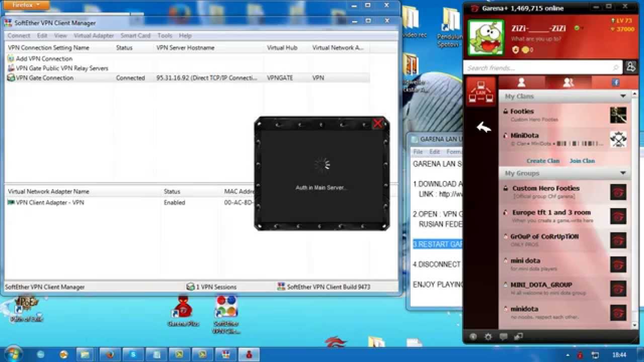Open the Edit menu in SoftEther
This screenshot has width=644, height=362.
point(42,36)
